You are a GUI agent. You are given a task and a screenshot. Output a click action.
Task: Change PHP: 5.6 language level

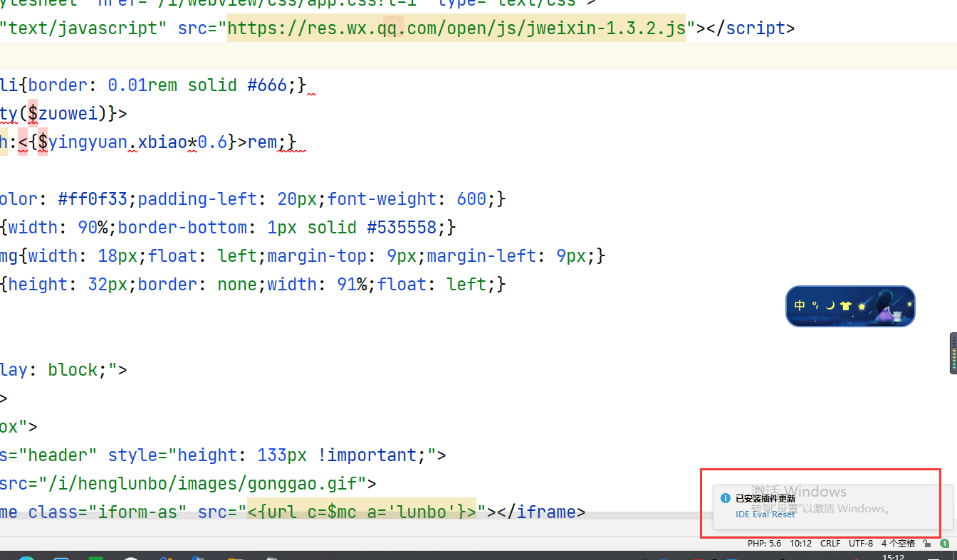coord(764,543)
